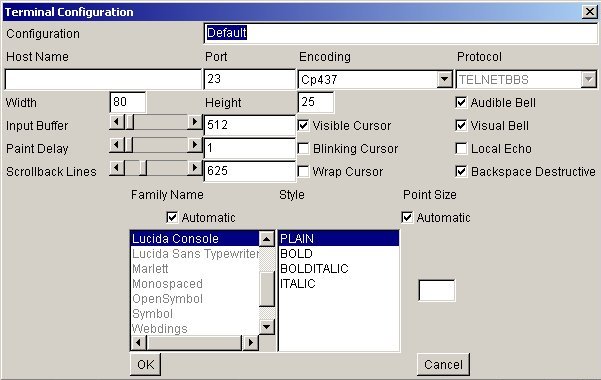
Task: Select Marlett in font list
Action: click(x=195, y=268)
